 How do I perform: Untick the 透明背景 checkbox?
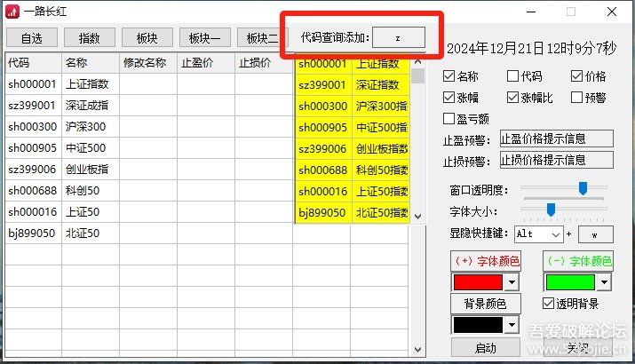[x=549, y=304]
